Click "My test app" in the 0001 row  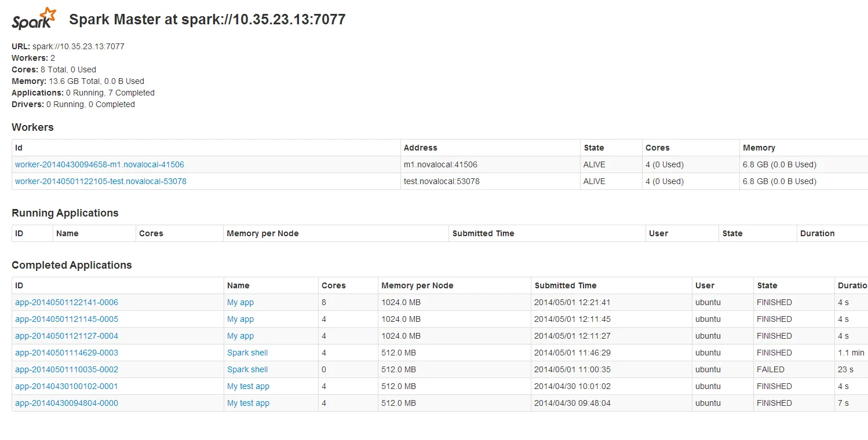click(x=248, y=386)
